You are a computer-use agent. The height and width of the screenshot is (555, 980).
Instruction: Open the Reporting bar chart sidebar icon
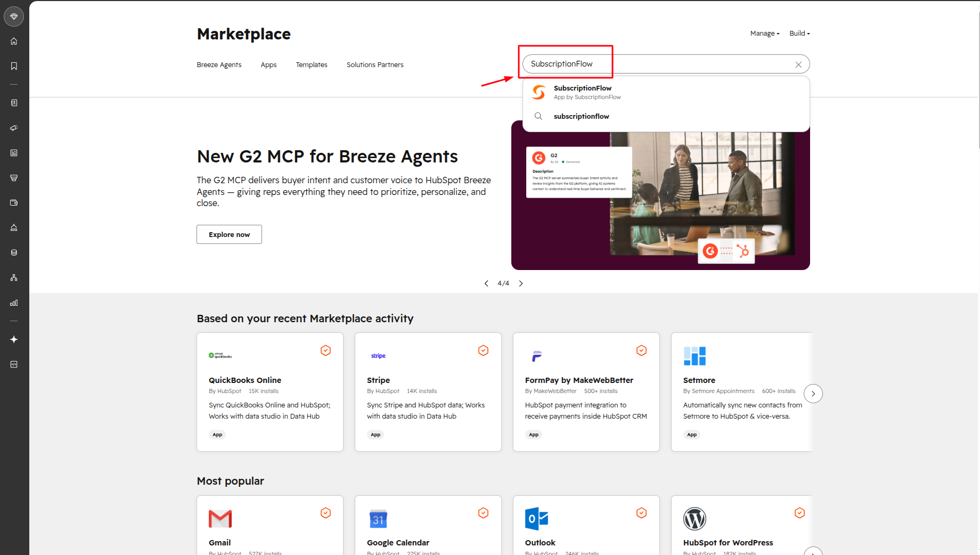14,303
